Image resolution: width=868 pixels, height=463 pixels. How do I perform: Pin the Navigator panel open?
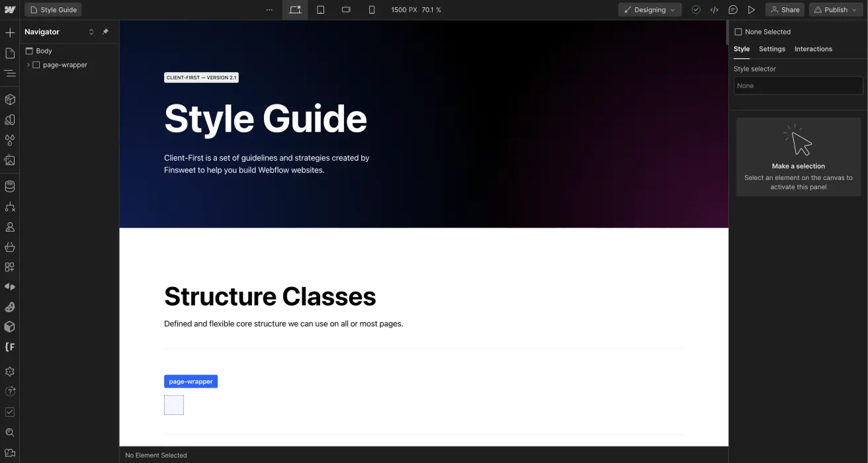(x=105, y=32)
